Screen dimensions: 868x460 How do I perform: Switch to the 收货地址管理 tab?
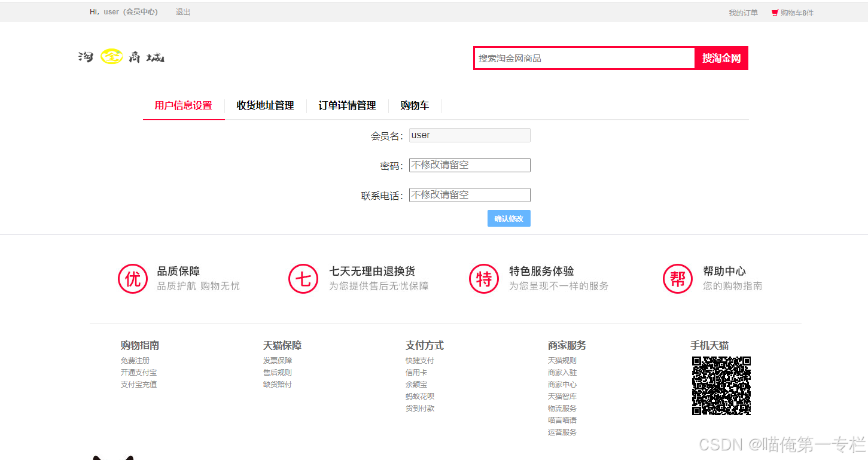click(x=266, y=106)
